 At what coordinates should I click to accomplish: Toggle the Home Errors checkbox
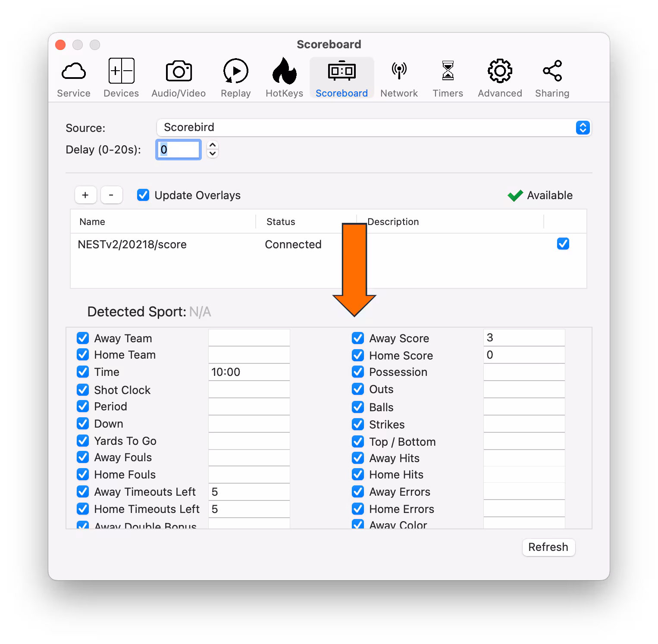click(358, 509)
